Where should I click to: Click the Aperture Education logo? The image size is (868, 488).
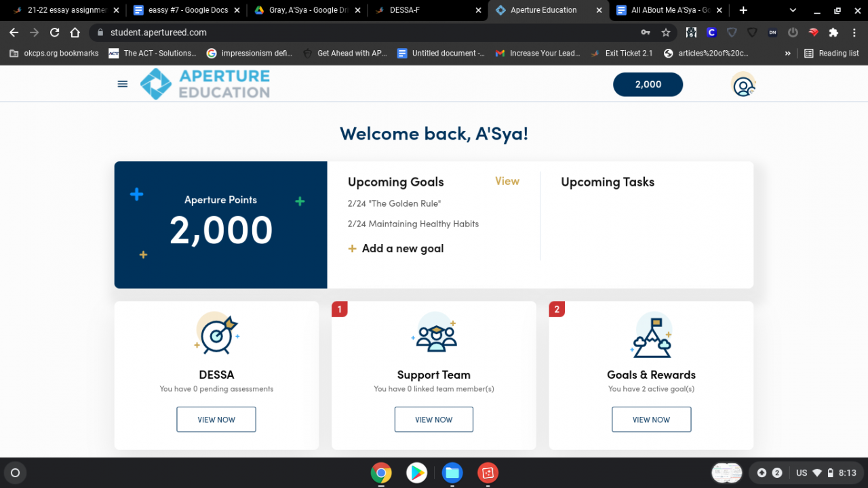[x=205, y=84]
